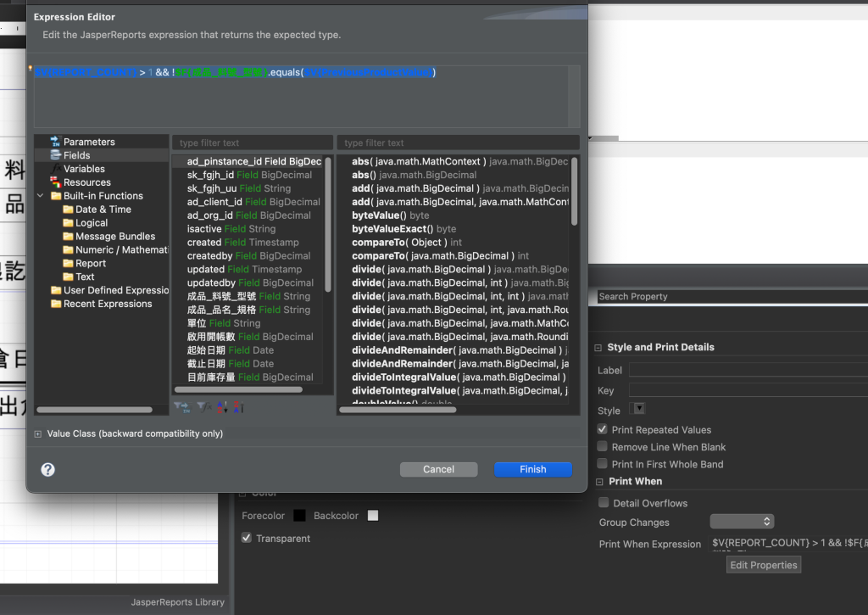Image resolution: width=868 pixels, height=615 pixels.
Task: Expand the Value Class section
Action: coord(38,433)
